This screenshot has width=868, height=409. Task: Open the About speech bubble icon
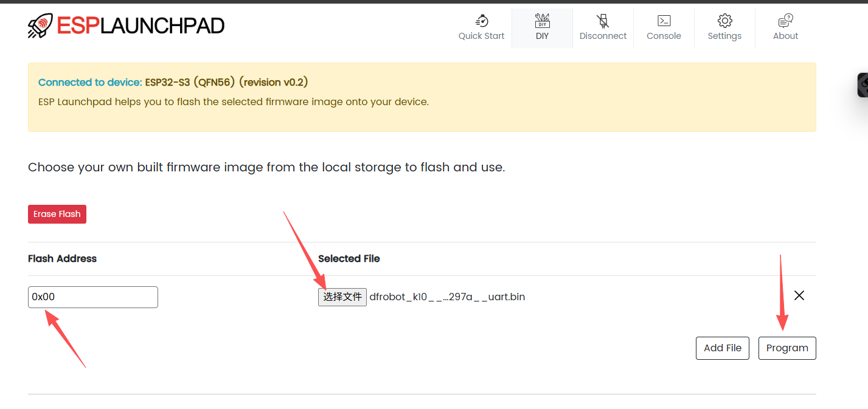tap(785, 21)
